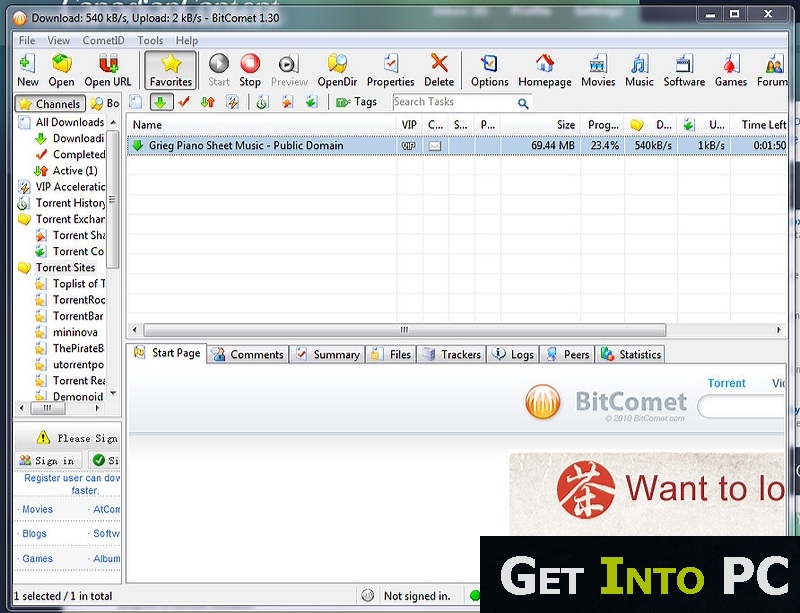Open the Options dialog

coord(489,70)
